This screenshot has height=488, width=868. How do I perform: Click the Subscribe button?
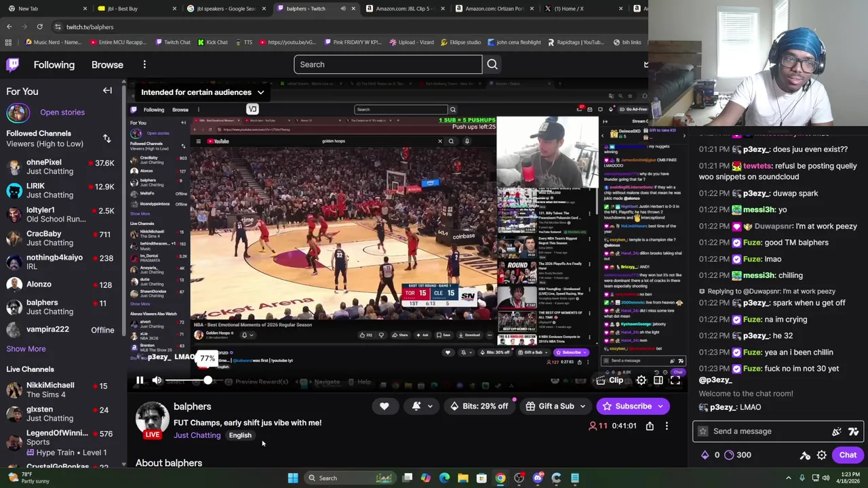click(x=633, y=406)
